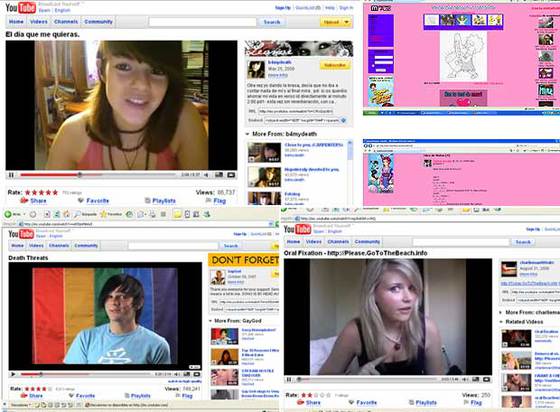The height and width of the screenshot is (412, 560).
Task: Select the video URL field beside b4mydeath description
Action: tap(295, 111)
